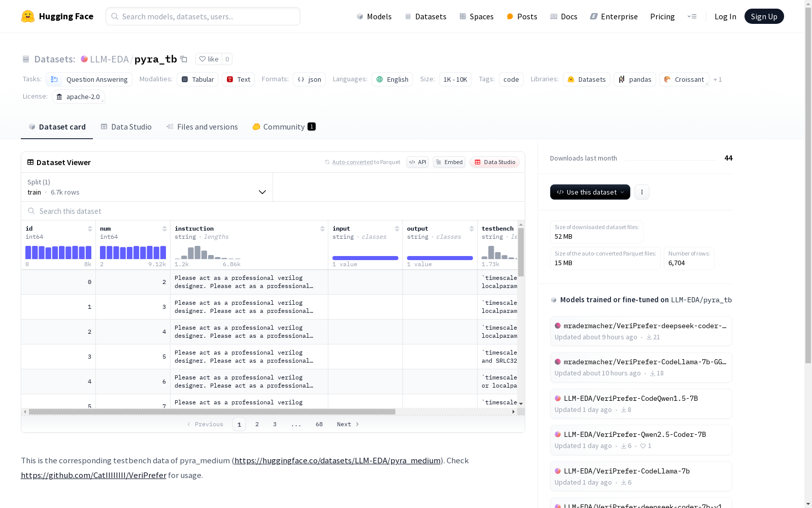This screenshot has height=508, width=812.
Task: Open Models in the top navigation
Action: [x=374, y=16]
